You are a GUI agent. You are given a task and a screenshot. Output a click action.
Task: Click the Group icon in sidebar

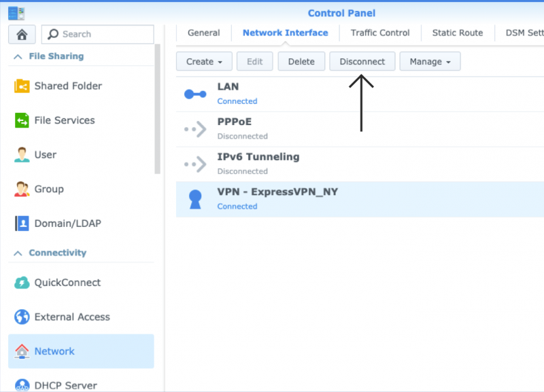click(22, 189)
